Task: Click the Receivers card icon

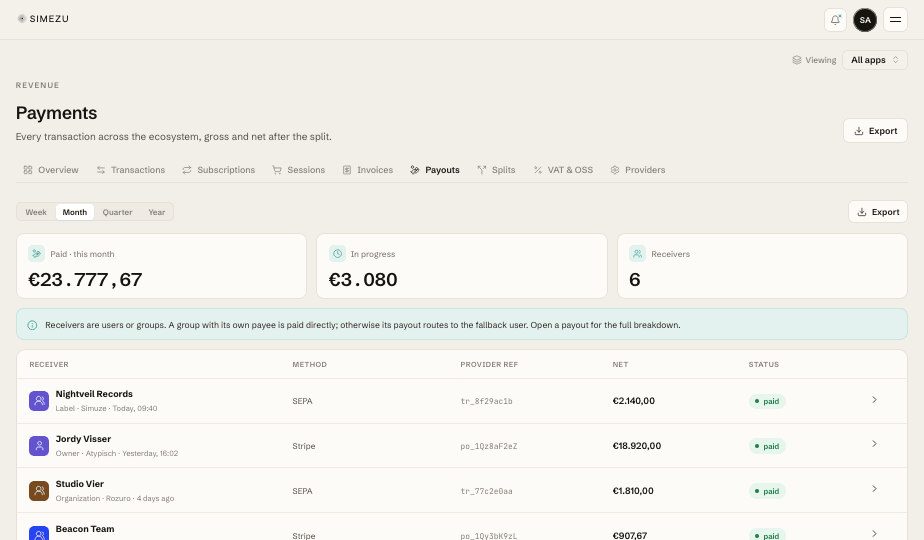Action: (638, 254)
